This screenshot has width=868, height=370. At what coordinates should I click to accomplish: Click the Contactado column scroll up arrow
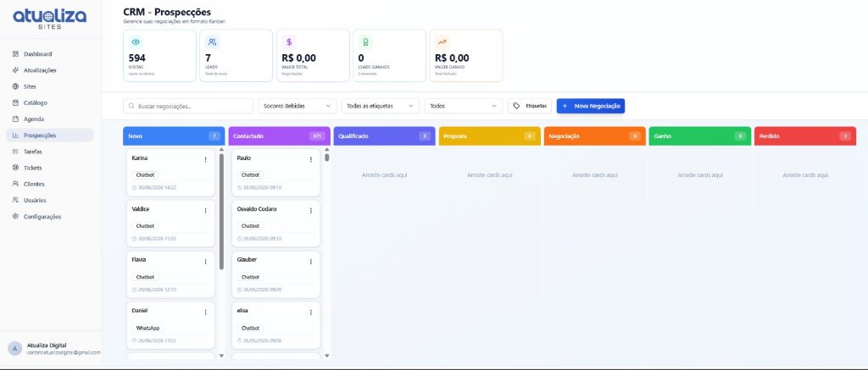coord(326,149)
